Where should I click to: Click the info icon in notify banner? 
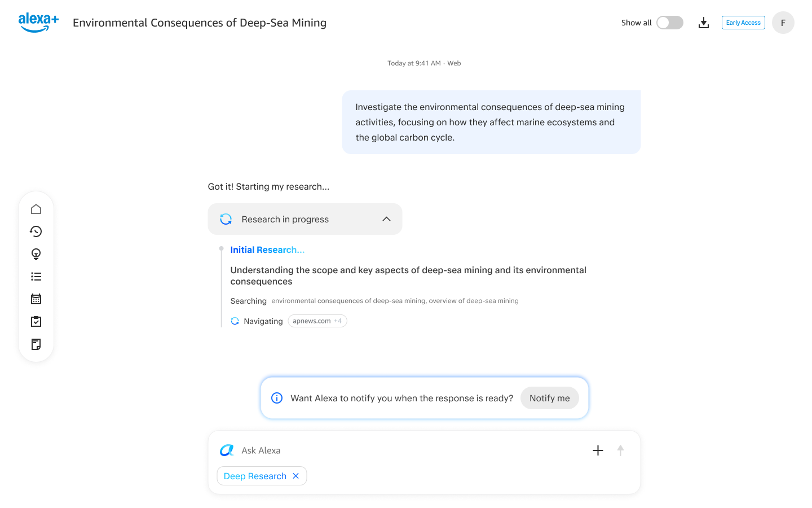coord(277,398)
